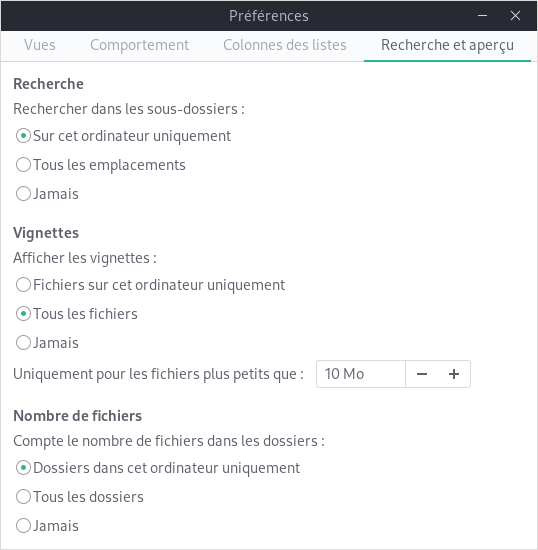538x550 pixels.
Task: Select the Recherche et aperçu tab
Action: click(x=448, y=45)
